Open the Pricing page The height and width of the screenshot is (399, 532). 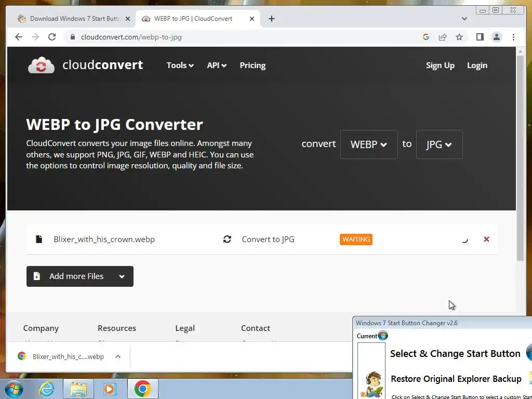point(252,65)
